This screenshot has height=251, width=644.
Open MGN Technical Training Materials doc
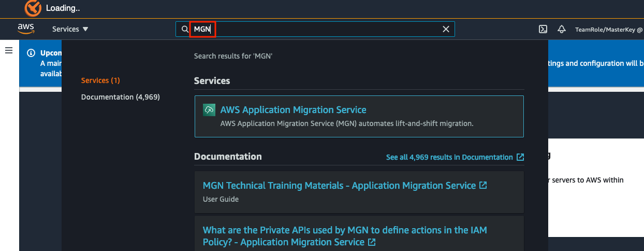pos(339,185)
